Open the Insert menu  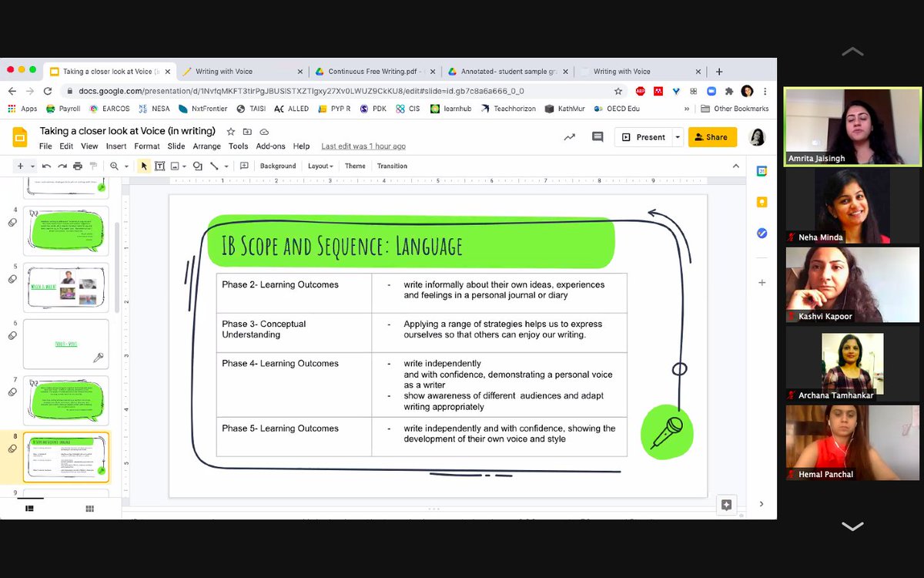[116, 146]
